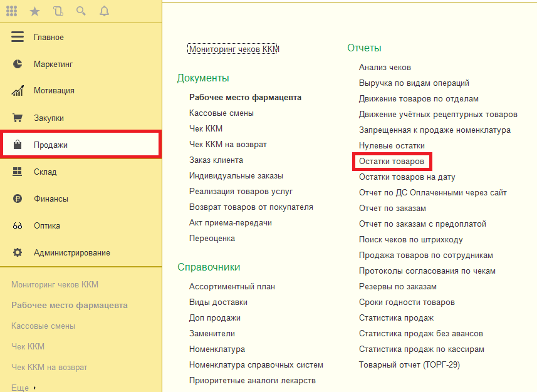Open 'Остатки товаров' report

tap(391, 162)
